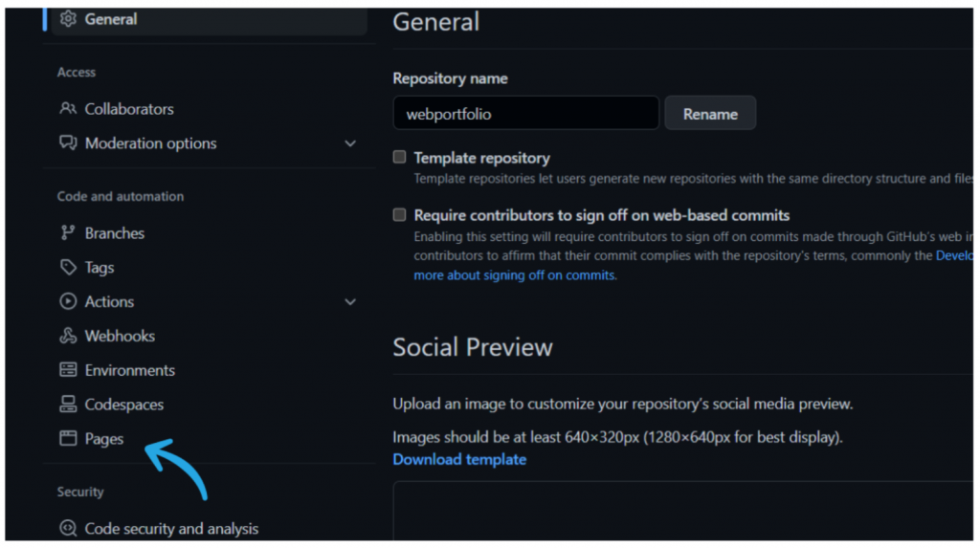Screen dimensions: 980x548
Task: Click the General gear icon
Action: (68, 19)
